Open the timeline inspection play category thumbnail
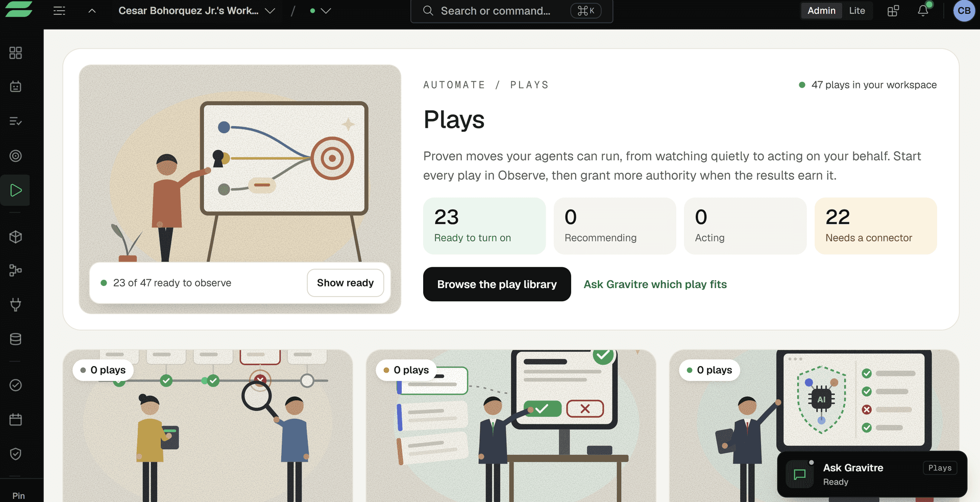 tap(208, 426)
